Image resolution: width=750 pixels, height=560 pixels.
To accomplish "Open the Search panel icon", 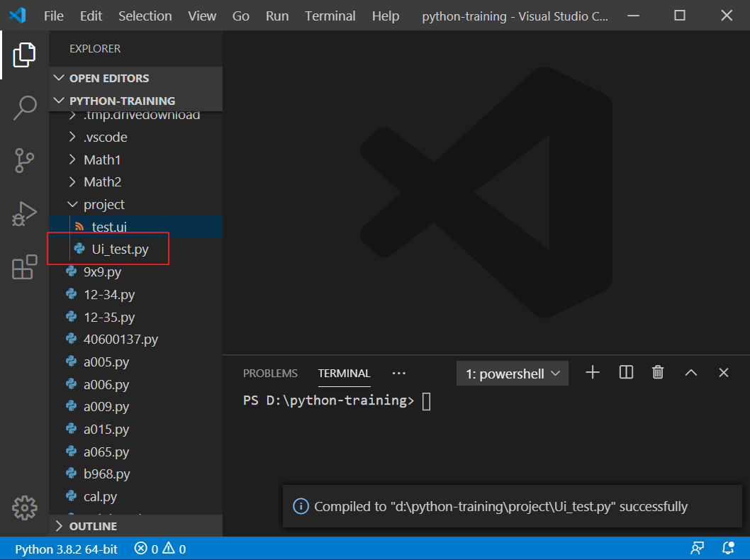I will [25, 108].
